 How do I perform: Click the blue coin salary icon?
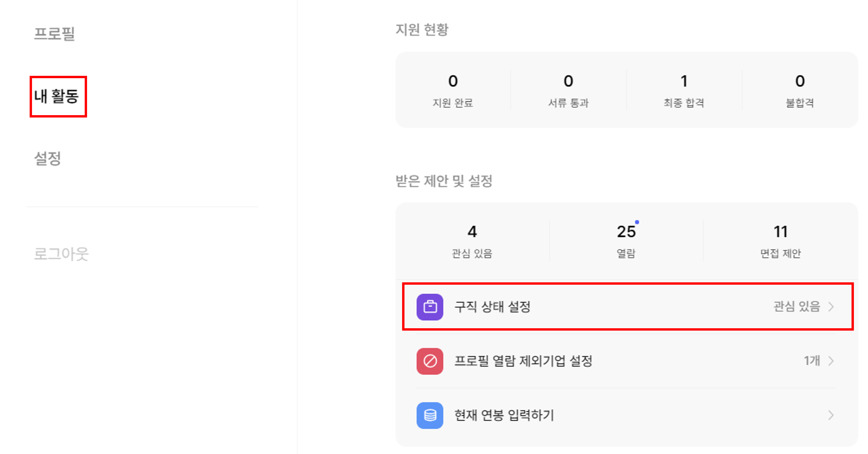pyautogui.click(x=430, y=415)
